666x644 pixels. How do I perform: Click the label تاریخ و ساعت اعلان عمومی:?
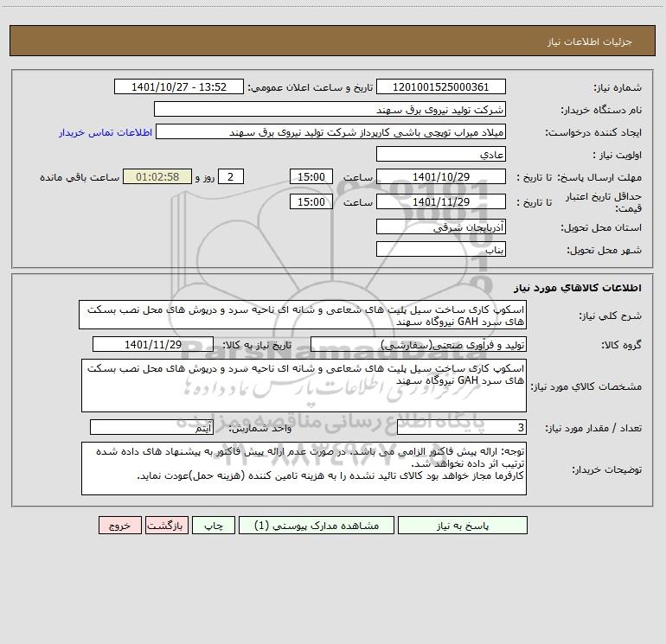[x=311, y=87]
